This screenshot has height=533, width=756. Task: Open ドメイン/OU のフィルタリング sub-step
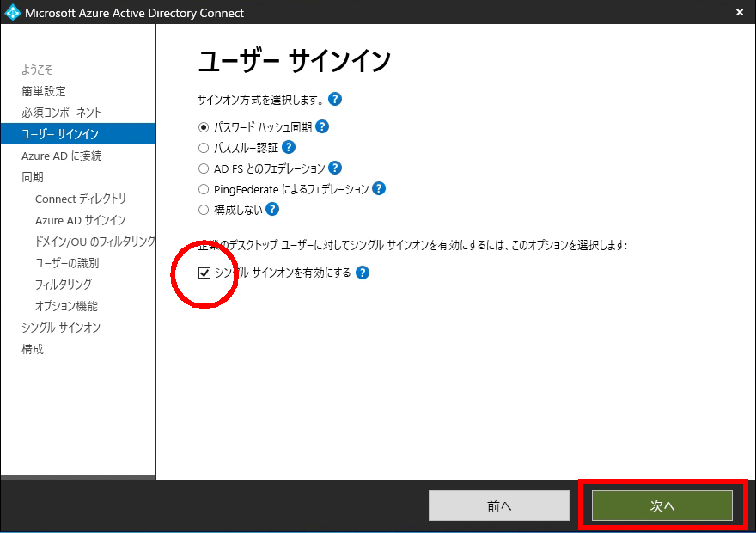(x=95, y=242)
